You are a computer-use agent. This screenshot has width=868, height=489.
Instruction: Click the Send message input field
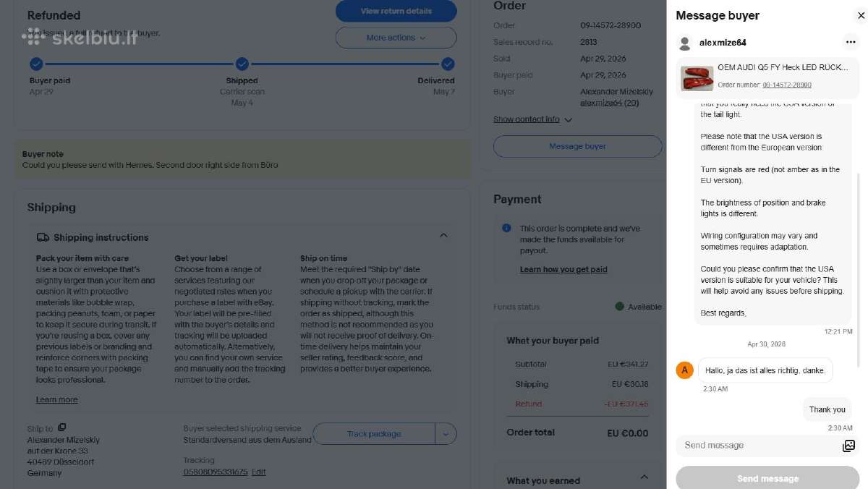(x=759, y=446)
